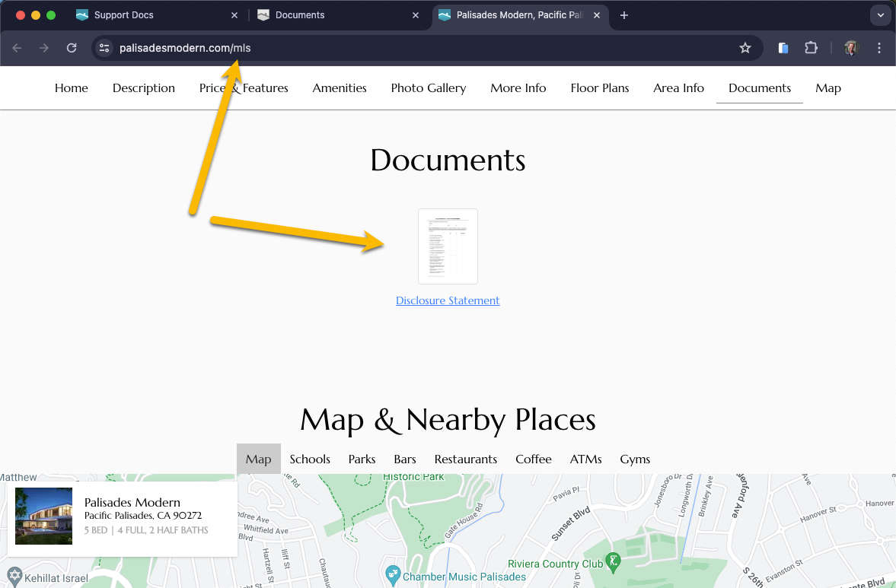The width and height of the screenshot is (896, 588).
Task: Bookmark this page with the star icon
Action: [745, 48]
